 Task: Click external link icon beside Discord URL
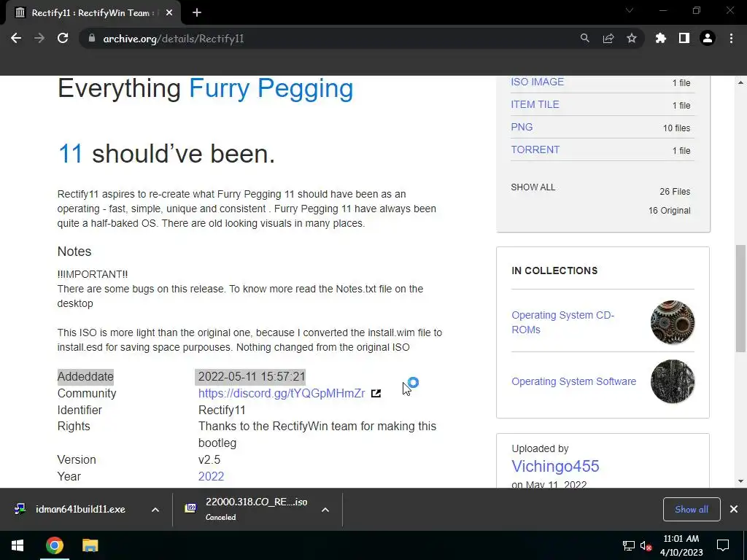pos(376,393)
